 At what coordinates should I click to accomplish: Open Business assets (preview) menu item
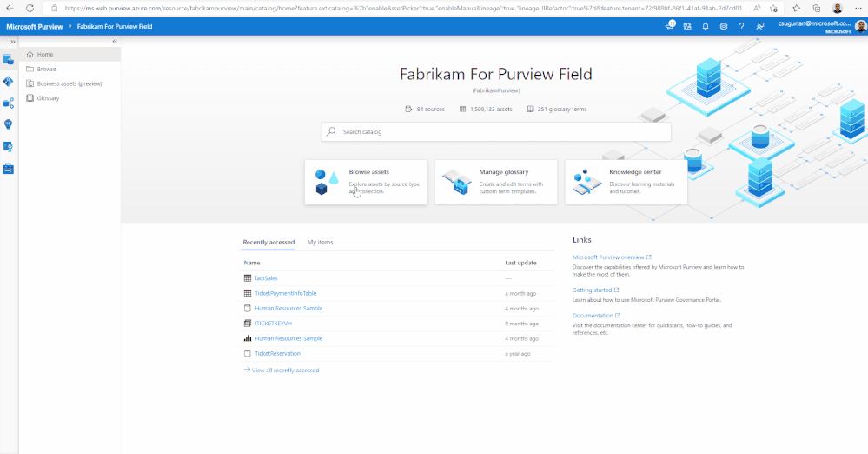click(70, 83)
